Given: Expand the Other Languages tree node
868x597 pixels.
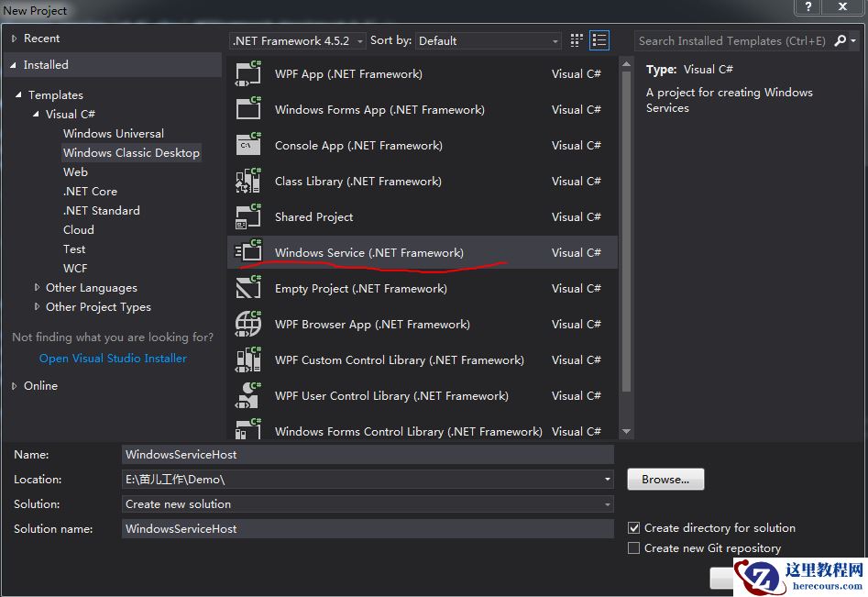Looking at the screenshot, I should 38,288.
